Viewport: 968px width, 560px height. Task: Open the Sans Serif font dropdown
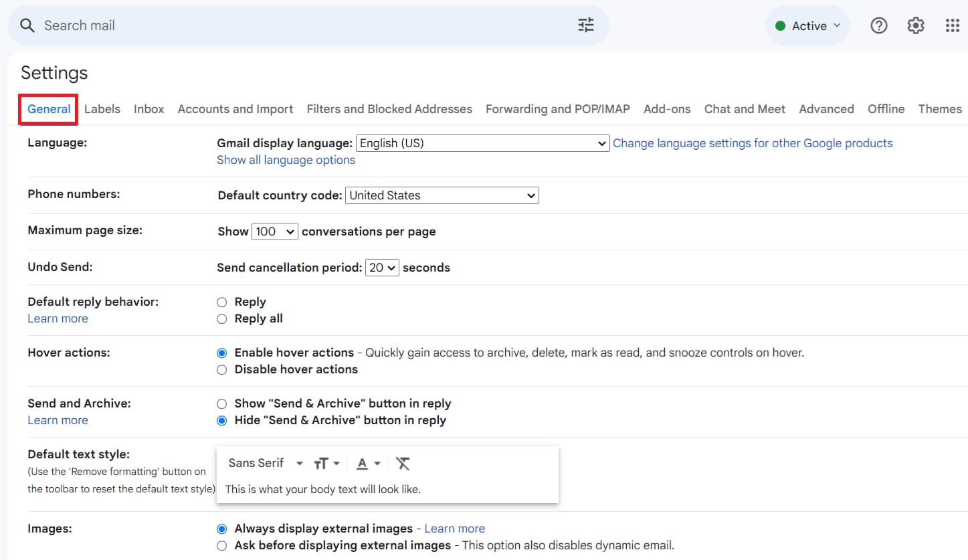(x=266, y=463)
